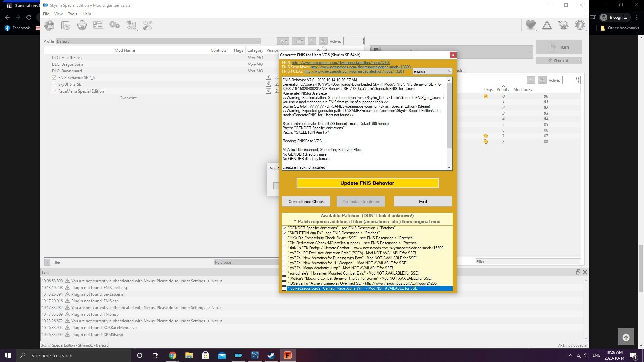Expand the Shortcut dropdown arrow
Screen dimensions: 644x362
pos(579,60)
